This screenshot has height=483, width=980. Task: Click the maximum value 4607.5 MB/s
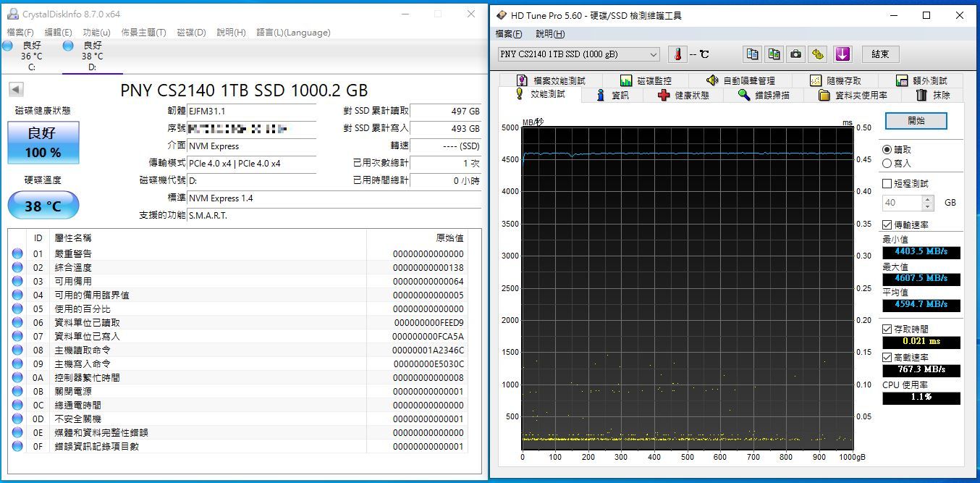pos(921,278)
